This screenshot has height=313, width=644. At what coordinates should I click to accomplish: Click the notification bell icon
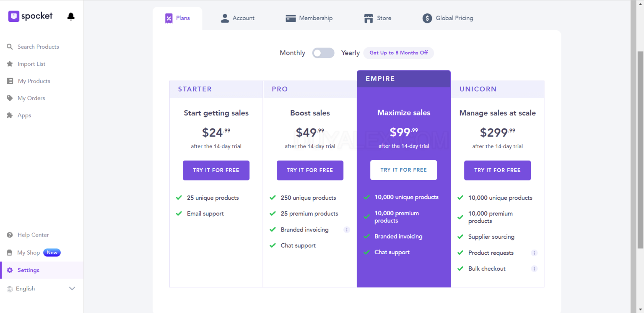[x=71, y=16]
